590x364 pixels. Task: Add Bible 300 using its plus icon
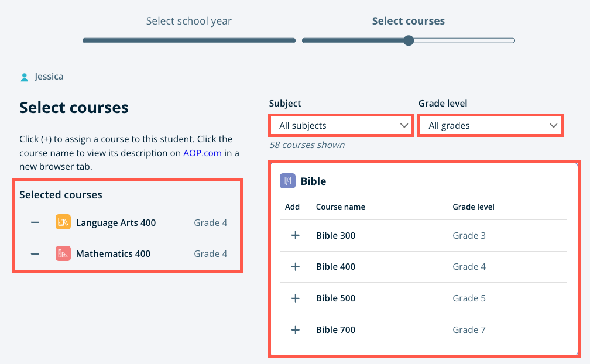[x=295, y=235]
